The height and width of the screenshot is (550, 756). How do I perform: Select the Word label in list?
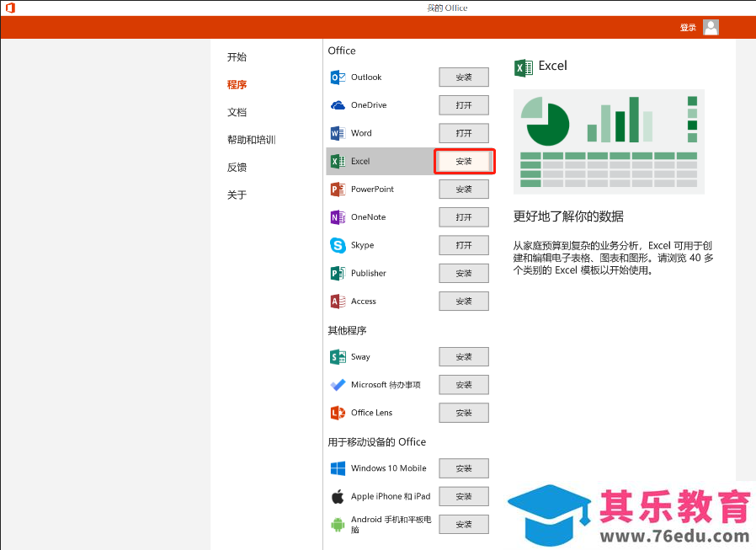tap(361, 133)
